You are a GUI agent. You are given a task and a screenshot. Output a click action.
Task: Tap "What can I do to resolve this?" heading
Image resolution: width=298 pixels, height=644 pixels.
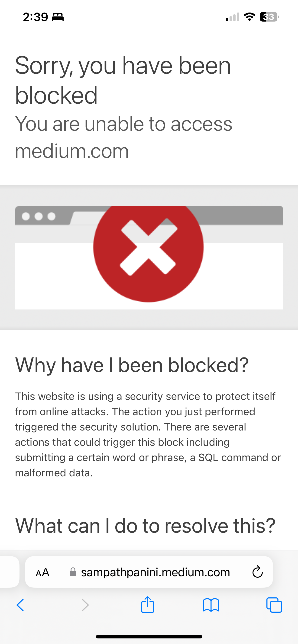pos(145,525)
